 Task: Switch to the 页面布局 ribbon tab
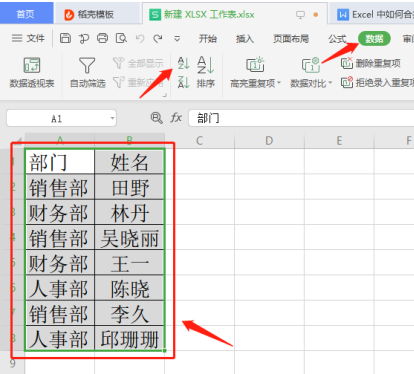[x=291, y=39]
